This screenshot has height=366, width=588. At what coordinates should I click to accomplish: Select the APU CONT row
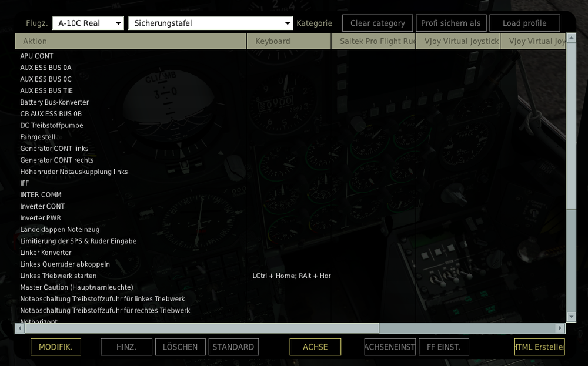[290, 56]
